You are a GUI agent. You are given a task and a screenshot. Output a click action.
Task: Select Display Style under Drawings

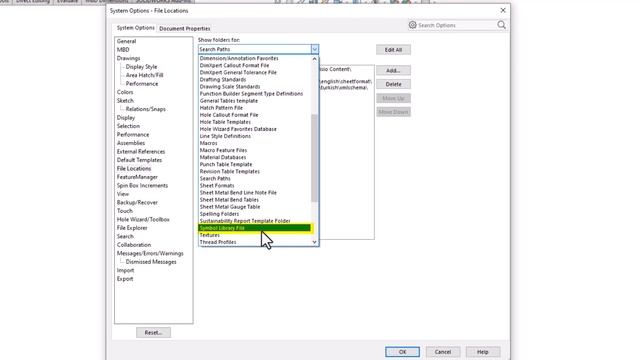click(141, 67)
